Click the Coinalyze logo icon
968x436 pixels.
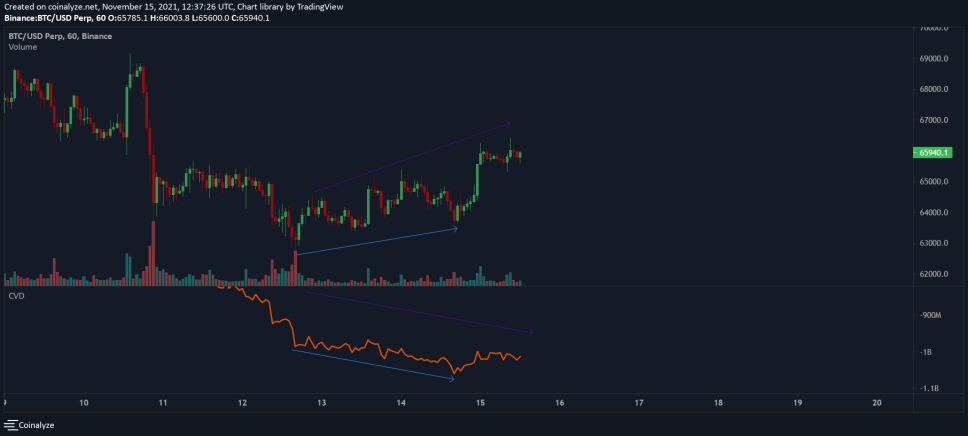pos(10,425)
